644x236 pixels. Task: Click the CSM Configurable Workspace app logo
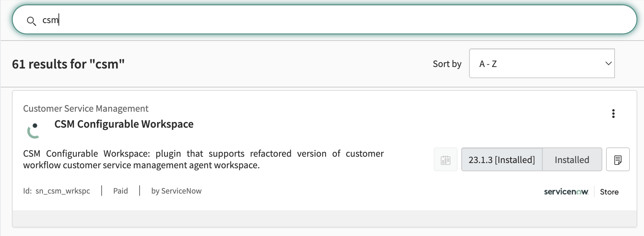(34, 130)
